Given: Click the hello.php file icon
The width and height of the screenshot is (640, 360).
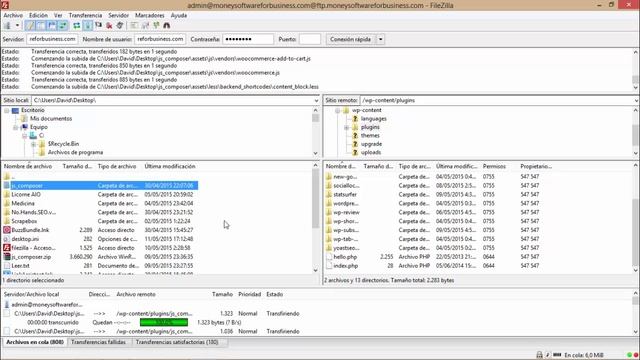Looking at the screenshot, I should 329,257.
